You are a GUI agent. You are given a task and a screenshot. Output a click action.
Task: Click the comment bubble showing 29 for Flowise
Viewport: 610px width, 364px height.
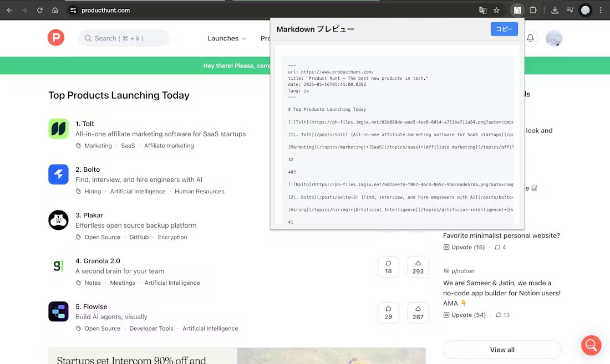pos(388,313)
